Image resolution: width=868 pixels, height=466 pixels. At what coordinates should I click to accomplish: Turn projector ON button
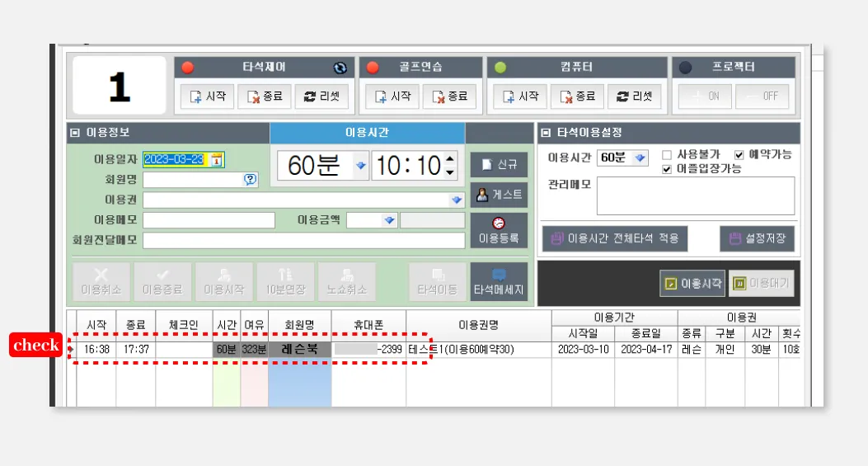click(706, 96)
